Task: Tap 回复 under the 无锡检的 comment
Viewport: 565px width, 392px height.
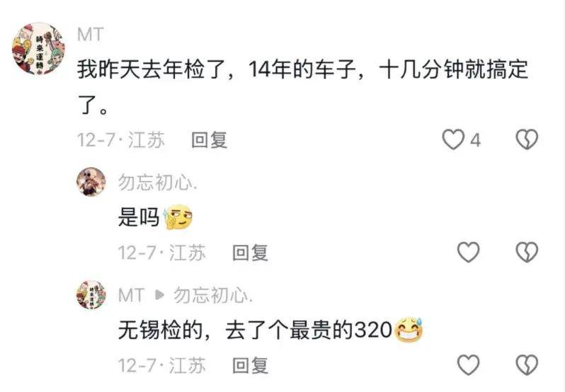Action: click(251, 365)
